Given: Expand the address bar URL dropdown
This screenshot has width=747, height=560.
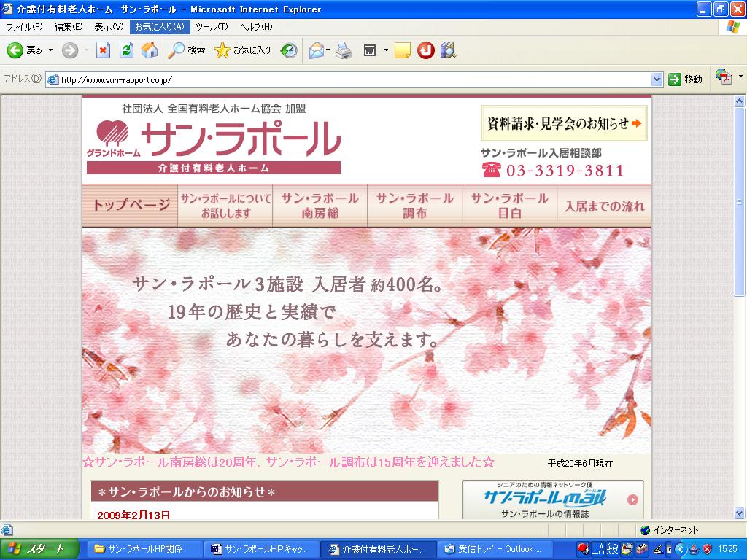Looking at the screenshot, I should coord(657,79).
